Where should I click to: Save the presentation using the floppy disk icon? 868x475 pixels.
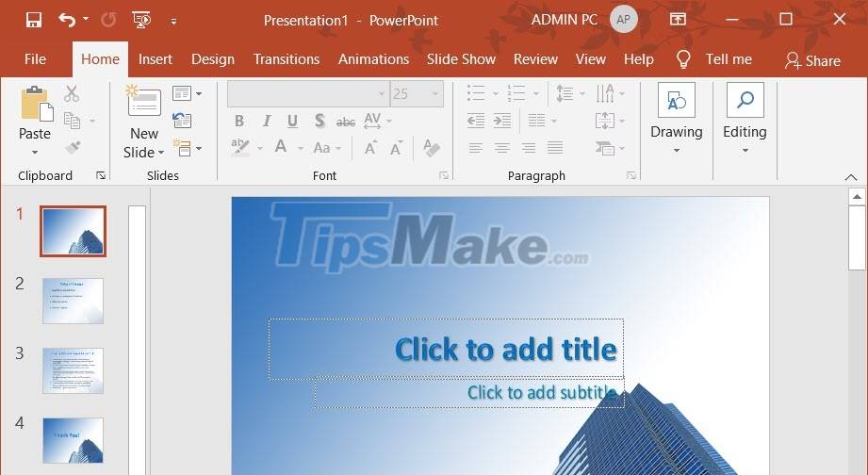coord(34,21)
